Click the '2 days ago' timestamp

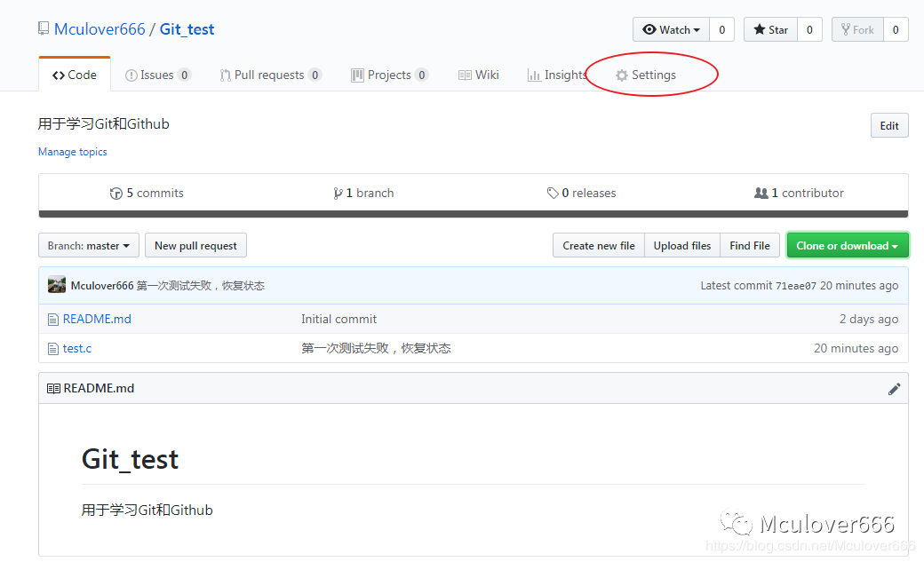pyautogui.click(x=869, y=319)
